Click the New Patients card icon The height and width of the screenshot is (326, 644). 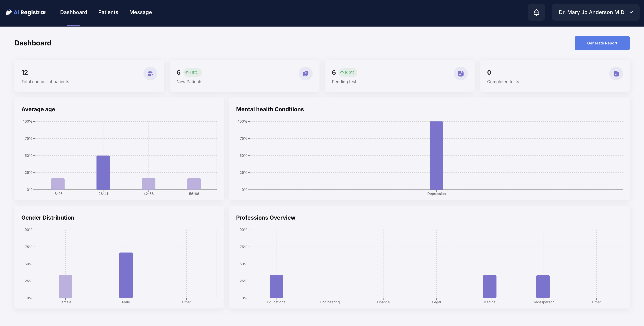[305, 74]
